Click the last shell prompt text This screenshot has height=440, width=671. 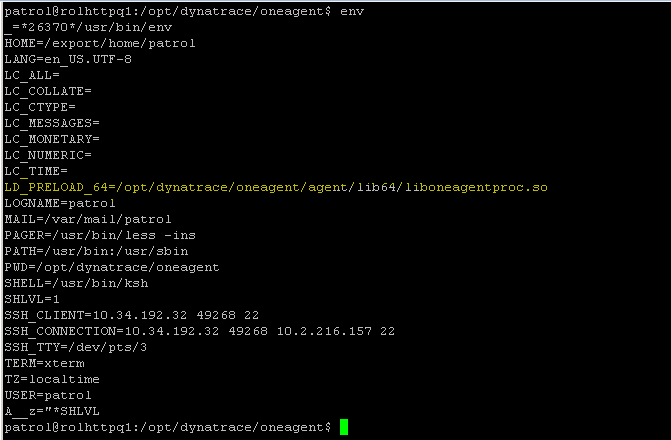coord(168,427)
